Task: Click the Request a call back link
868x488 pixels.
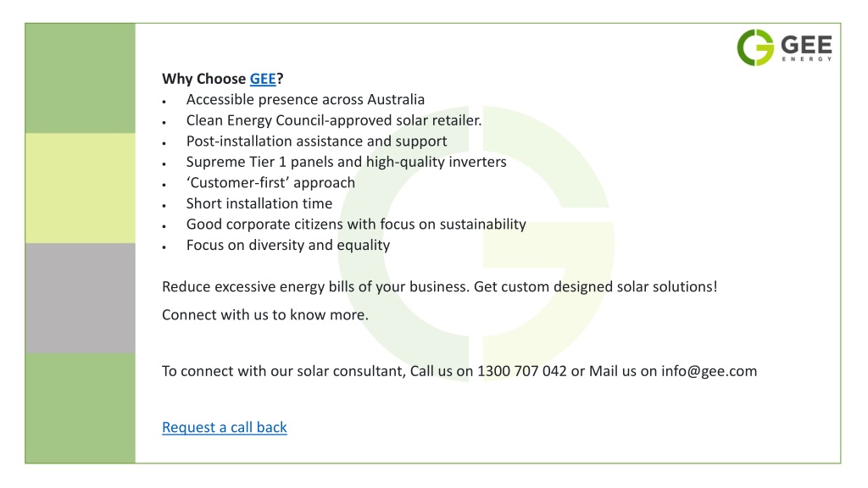Action: (224, 427)
